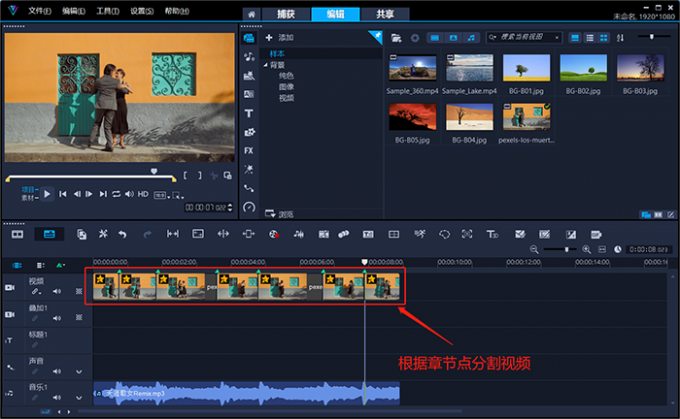Open the resize/crop dropdown in preview
The image size is (680, 419).
pyautogui.click(x=178, y=196)
